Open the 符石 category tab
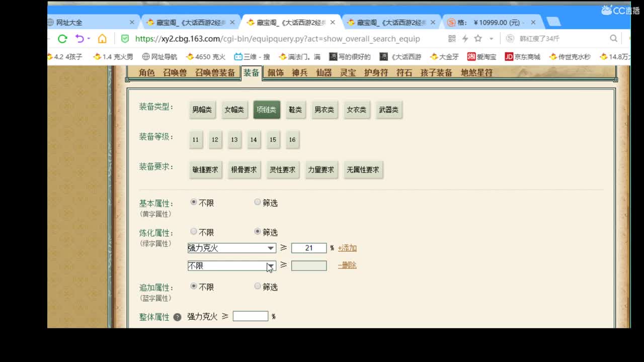Viewport: 644px width, 362px height. click(x=404, y=73)
